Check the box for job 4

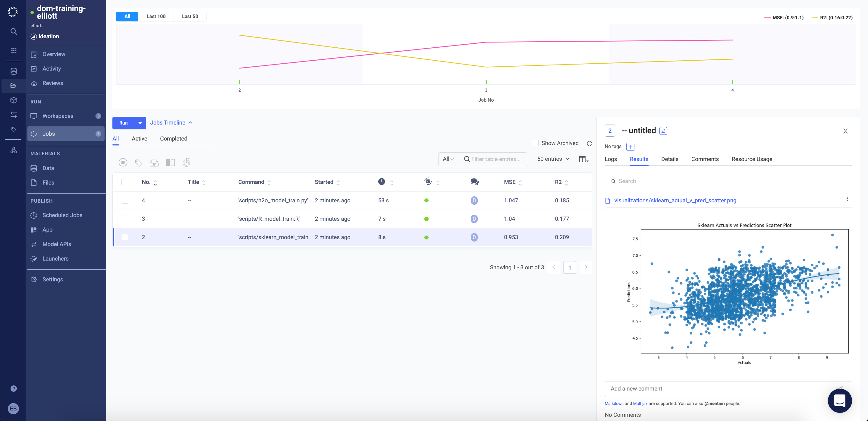pos(125,200)
